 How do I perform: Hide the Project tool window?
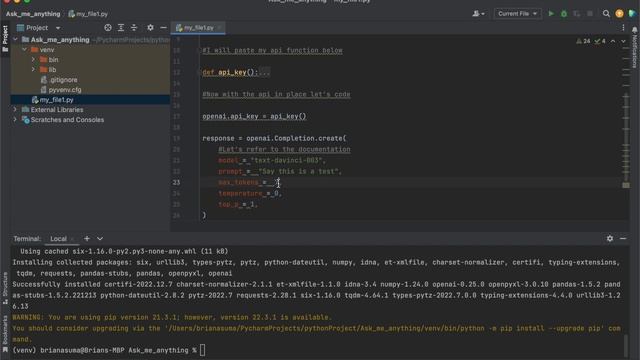click(163, 27)
